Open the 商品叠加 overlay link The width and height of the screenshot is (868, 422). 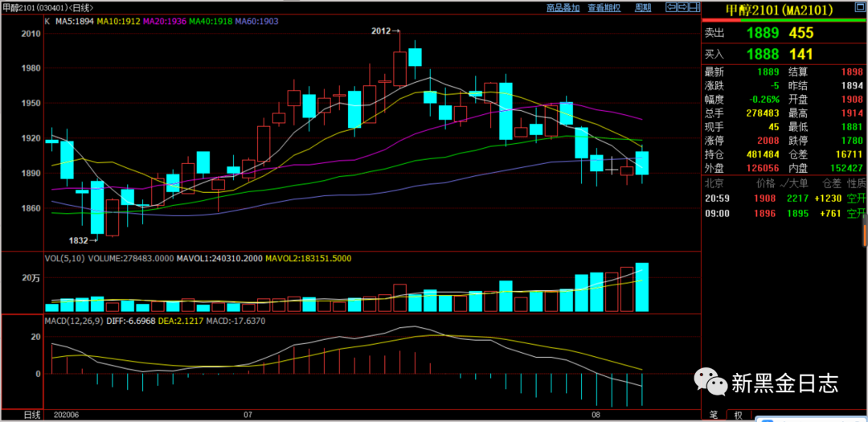563,8
